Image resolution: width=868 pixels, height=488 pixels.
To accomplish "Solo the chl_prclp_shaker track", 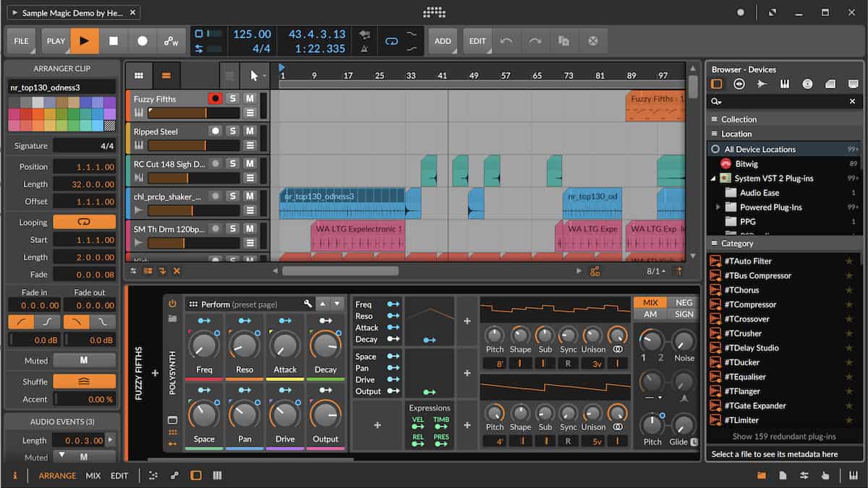I will [232, 196].
